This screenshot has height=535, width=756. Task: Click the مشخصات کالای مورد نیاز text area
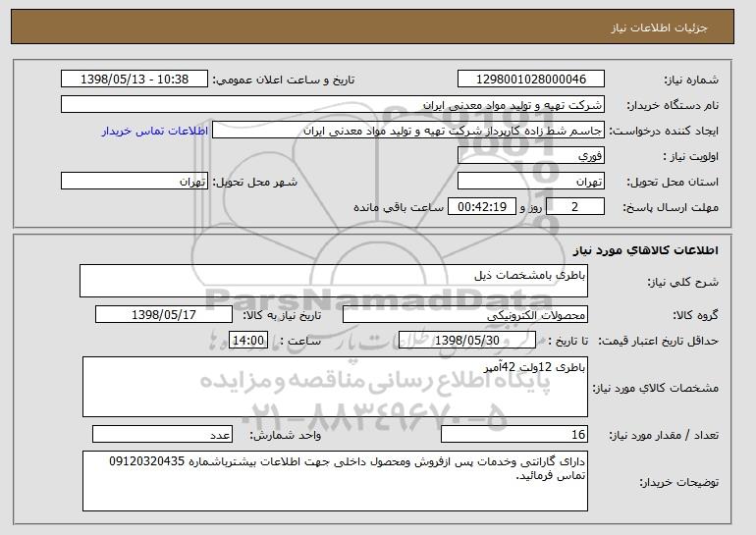[x=335, y=387]
